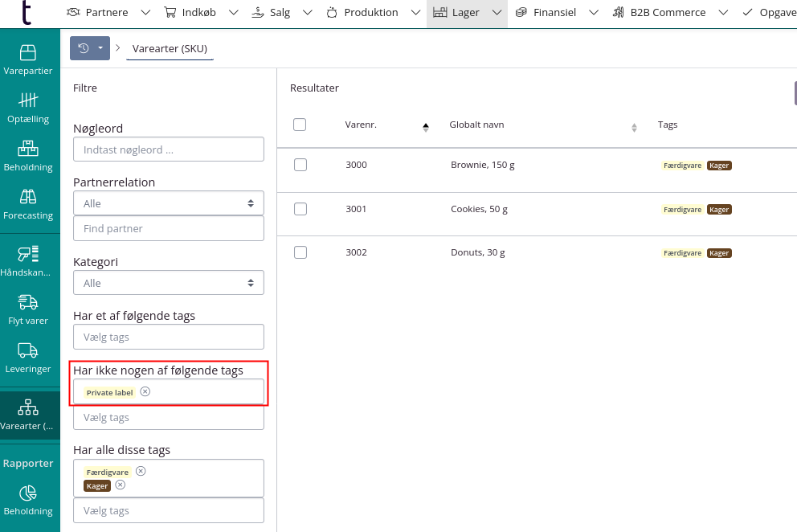Screen dimensions: 797x532
Task: Expand the Partnerrelation dropdown
Action: point(168,203)
